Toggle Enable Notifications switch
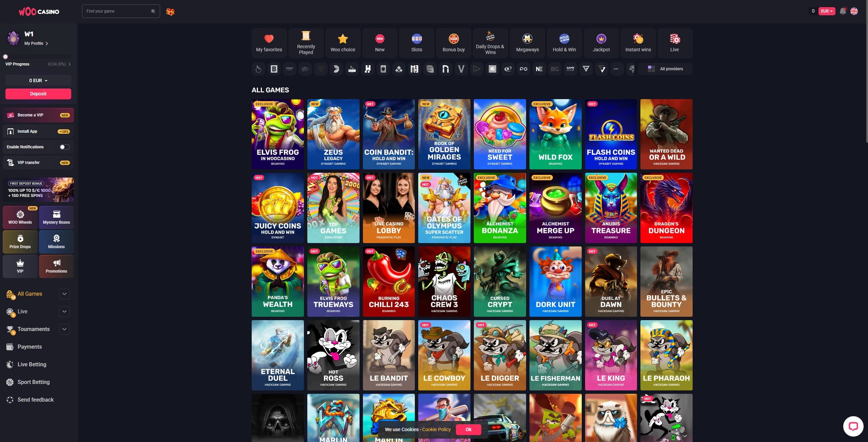The height and width of the screenshot is (442, 868). 64,147
